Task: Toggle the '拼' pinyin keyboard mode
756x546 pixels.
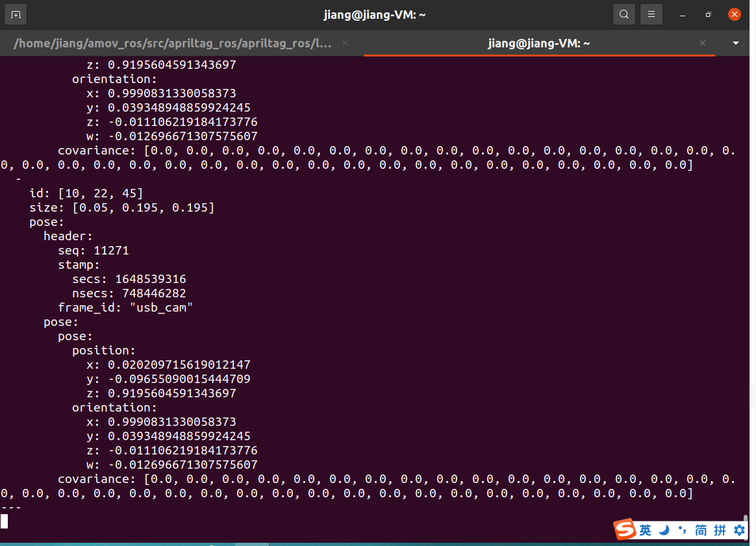Action: tap(720, 530)
